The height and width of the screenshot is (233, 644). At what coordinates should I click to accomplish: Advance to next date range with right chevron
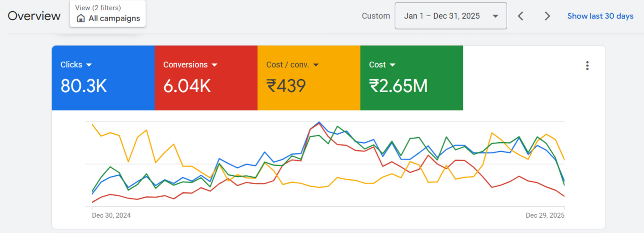547,16
